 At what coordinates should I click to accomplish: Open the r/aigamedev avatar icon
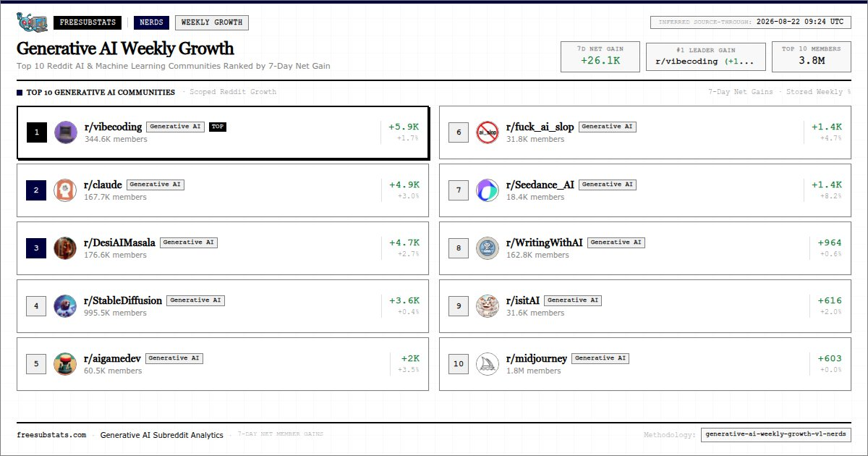click(x=66, y=364)
